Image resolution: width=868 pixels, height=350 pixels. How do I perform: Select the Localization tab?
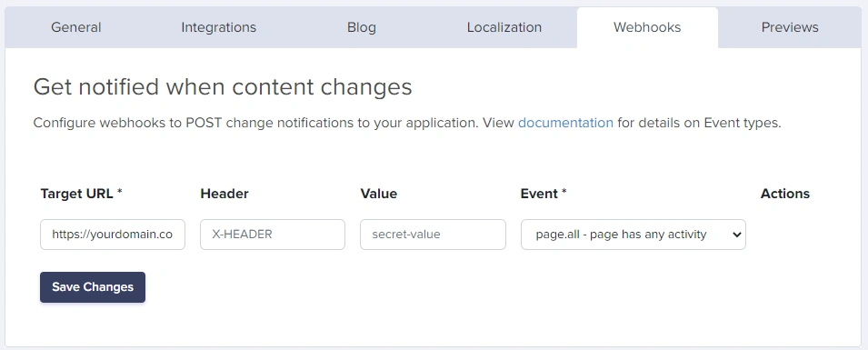coord(504,27)
